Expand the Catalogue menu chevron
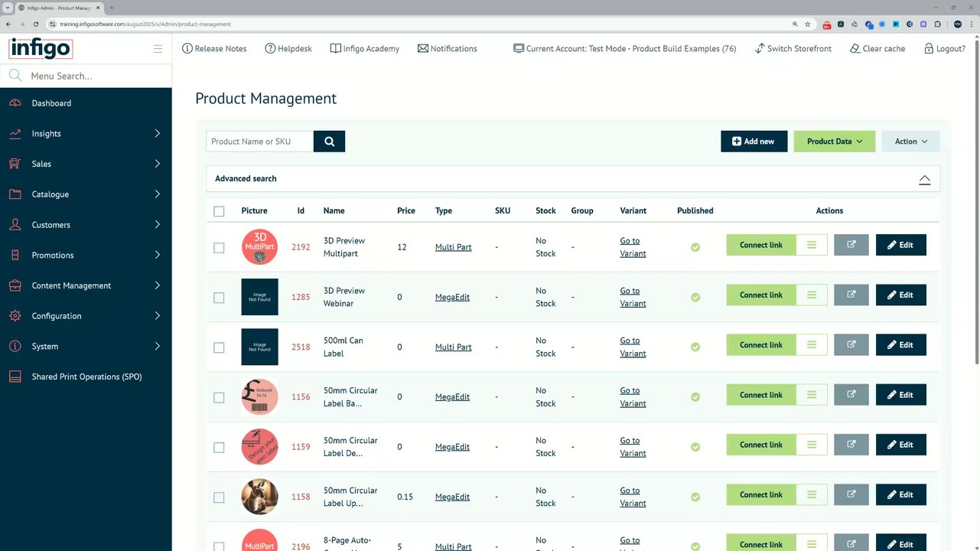This screenshot has width=980, height=551. 158,194
